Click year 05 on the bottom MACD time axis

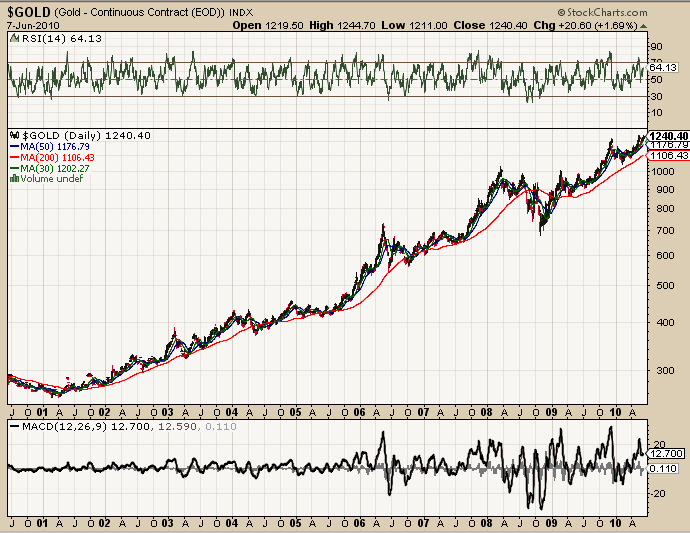295,523
